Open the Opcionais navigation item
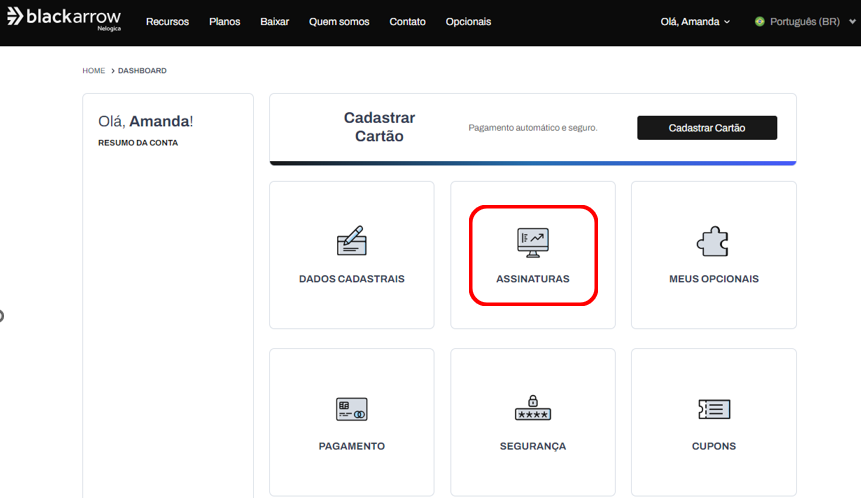 pyautogui.click(x=468, y=22)
